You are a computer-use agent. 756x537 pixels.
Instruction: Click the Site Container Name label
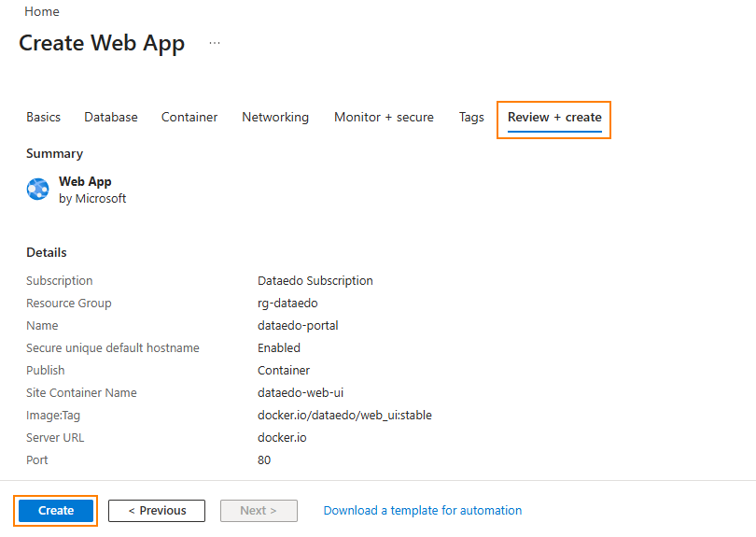coord(81,393)
